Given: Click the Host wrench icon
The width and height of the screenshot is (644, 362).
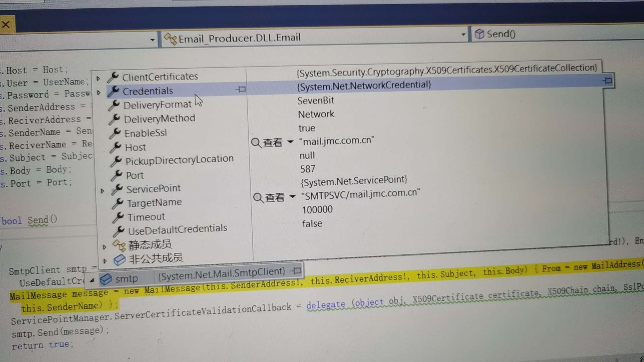Looking at the screenshot, I should (116, 147).
